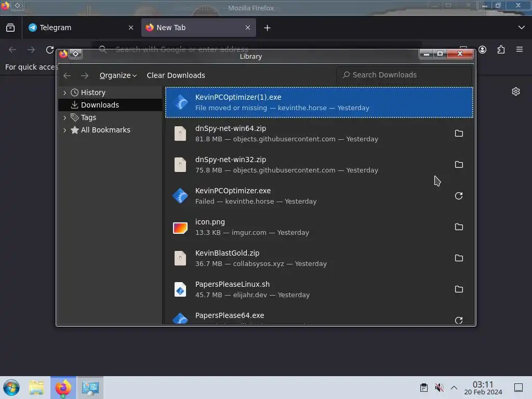
Task: Retry the failed KevinPCOptimizer.exe download
Action: tap(459, 196)
